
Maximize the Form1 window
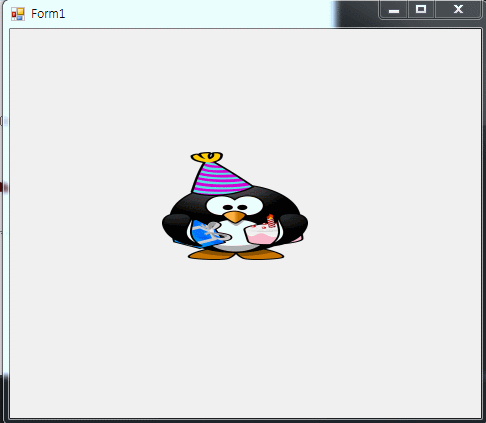(421, 9)
